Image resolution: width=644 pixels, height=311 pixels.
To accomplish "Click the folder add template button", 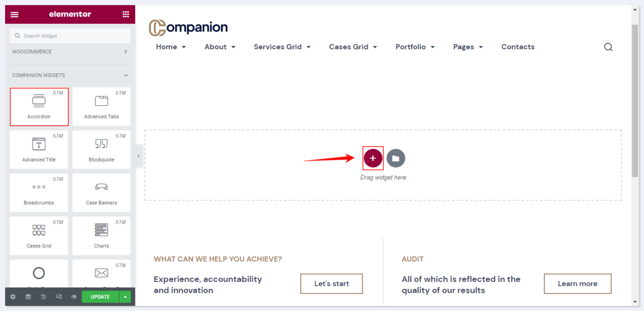I will pos(396,158).
